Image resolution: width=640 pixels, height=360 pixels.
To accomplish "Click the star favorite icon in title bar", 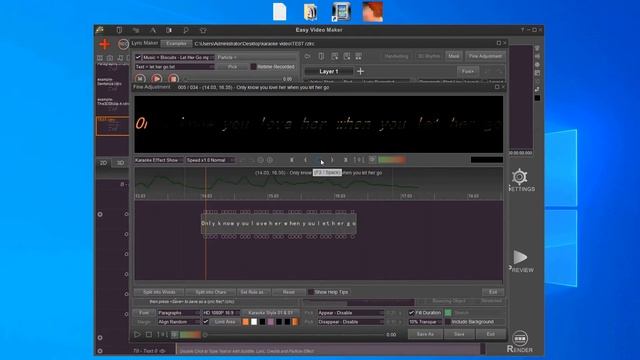I will click(x=203, y=30).
